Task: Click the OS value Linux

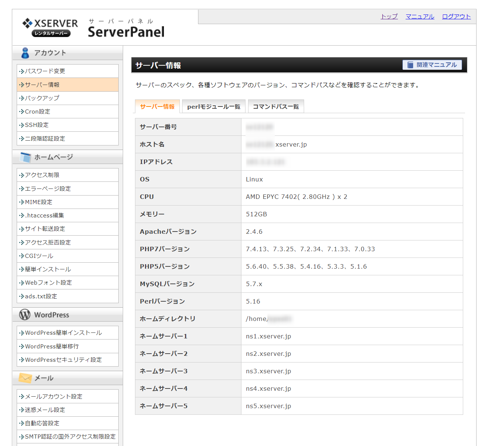Action: (254, 179)
